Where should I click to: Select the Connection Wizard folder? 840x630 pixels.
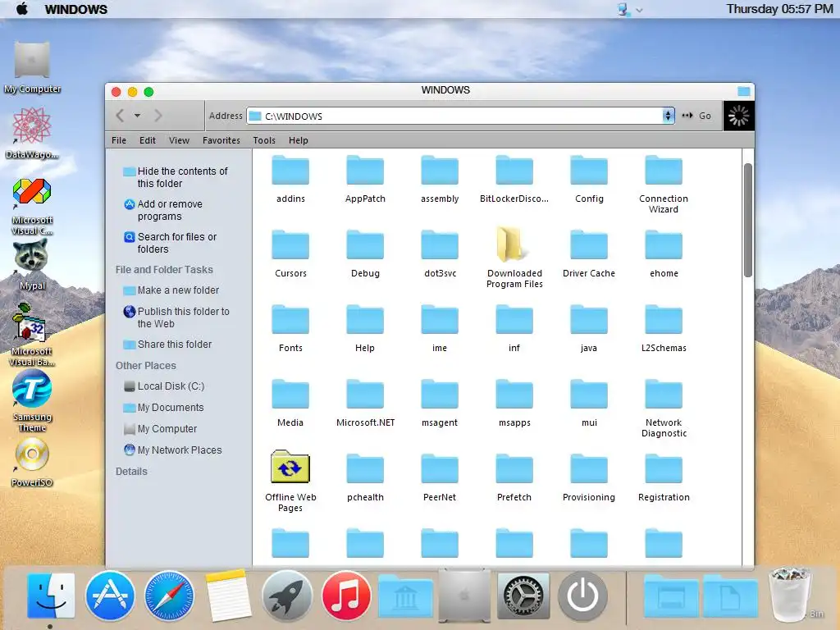(663, 184)
